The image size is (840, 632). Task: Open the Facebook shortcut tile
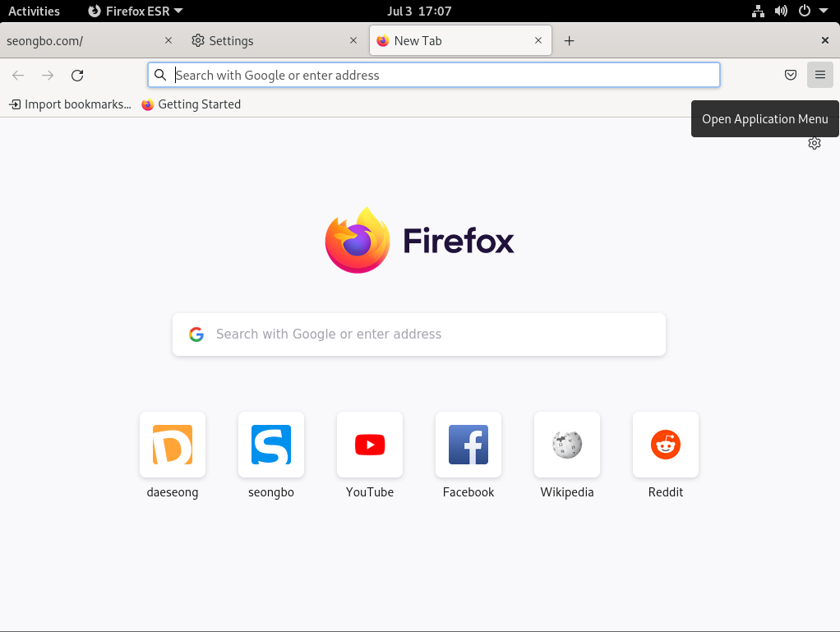[468, 445]
